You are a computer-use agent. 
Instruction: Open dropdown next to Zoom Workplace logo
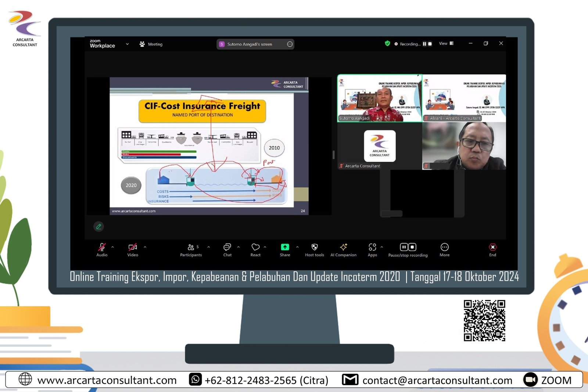point(127,44)
